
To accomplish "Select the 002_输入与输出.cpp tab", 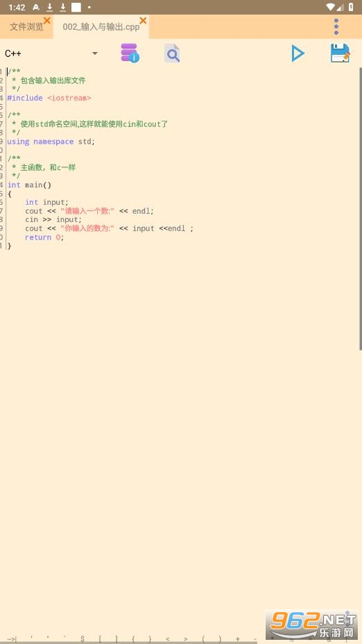I will (x=101, y=27).
